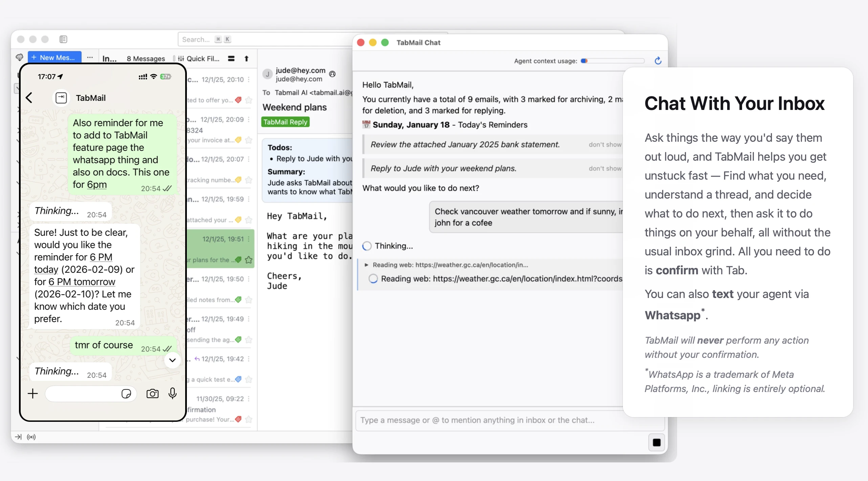This screenshot has width=868, height=481.
Task: Open the kebab menu on the 20:10 email
Action: 248,79
